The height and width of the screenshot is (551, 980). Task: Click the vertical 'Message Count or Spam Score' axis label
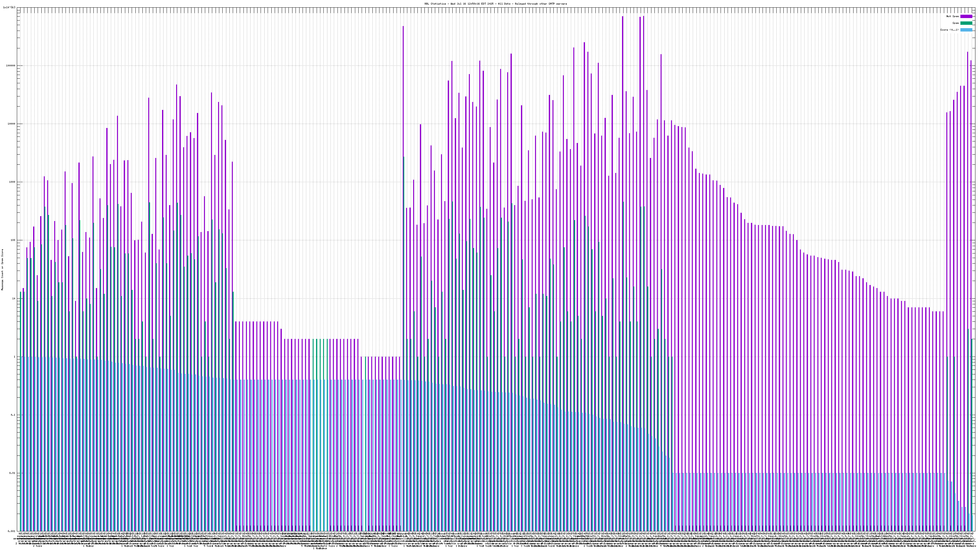click(x=2, y=270)
